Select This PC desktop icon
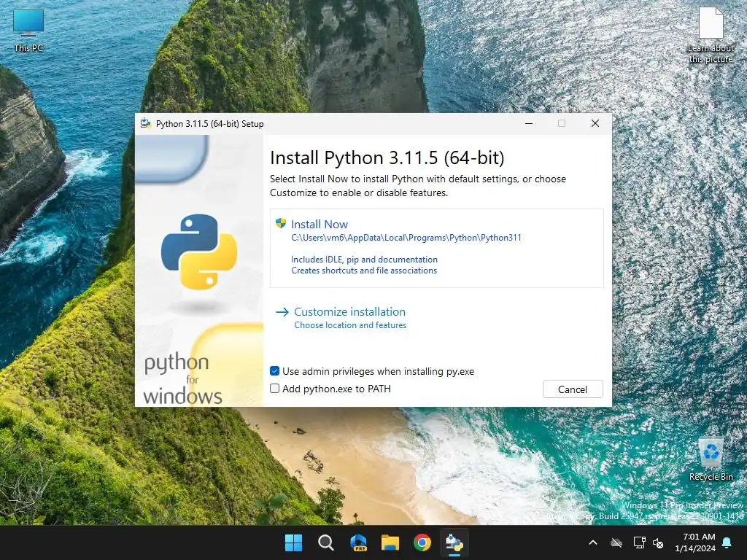747x560 pixels. (28, 30)
